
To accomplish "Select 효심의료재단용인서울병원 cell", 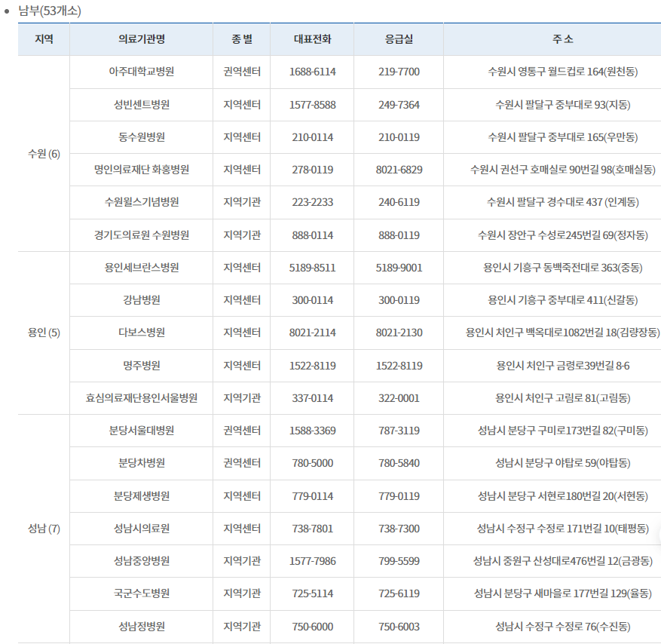I will [141, 397].
